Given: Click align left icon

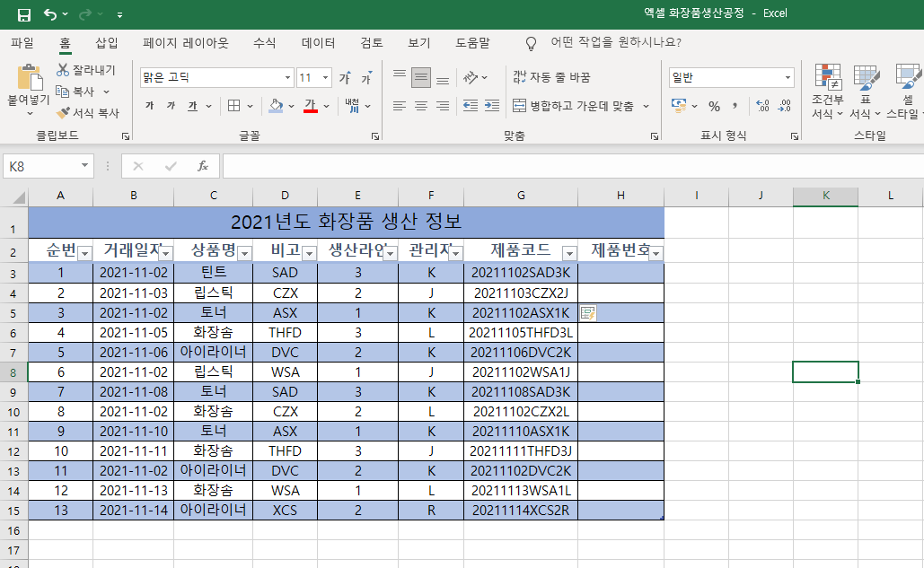Looking at the screenshot, I should pyautogui.click(x=400, y=106).
